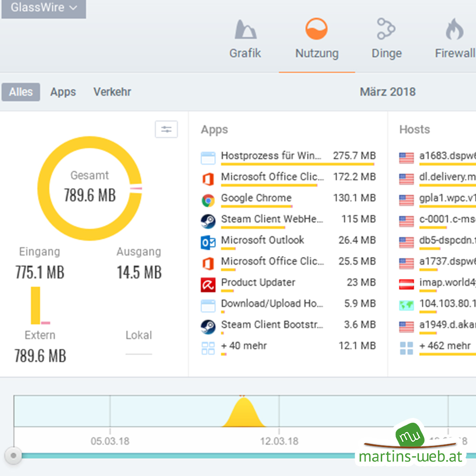The height and width of the screenshot is (476, 476).
Task: Click the 05.03.18 timeline date label
Action: point(110,441)
